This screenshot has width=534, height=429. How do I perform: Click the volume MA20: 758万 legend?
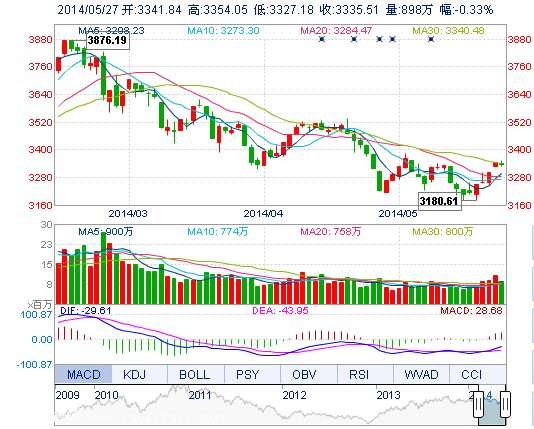pos(330,232)
